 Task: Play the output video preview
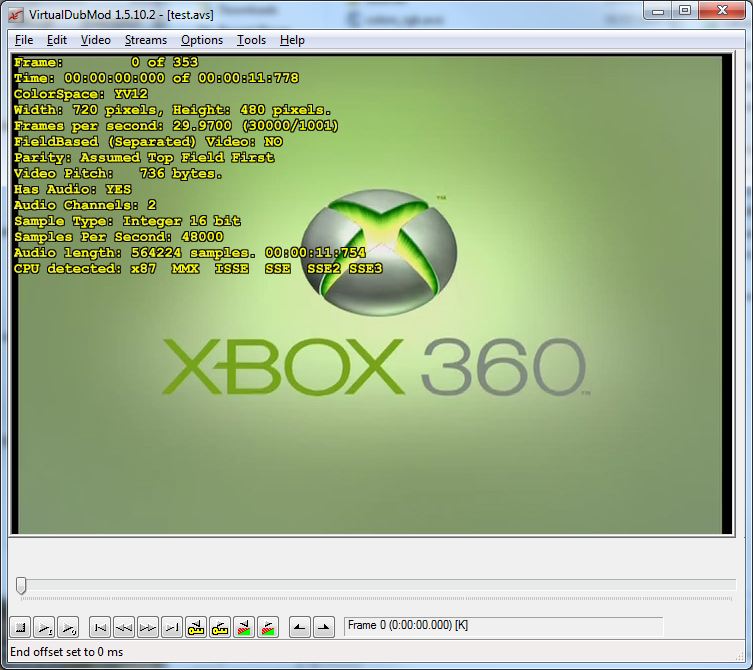pyautogui.click(x=68, y=627)
